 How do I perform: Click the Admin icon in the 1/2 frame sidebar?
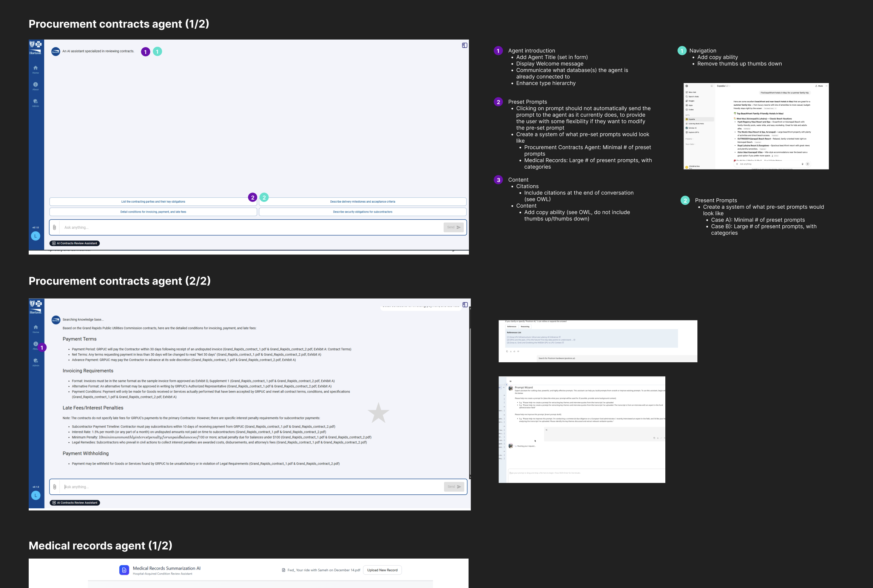(35, 101)
